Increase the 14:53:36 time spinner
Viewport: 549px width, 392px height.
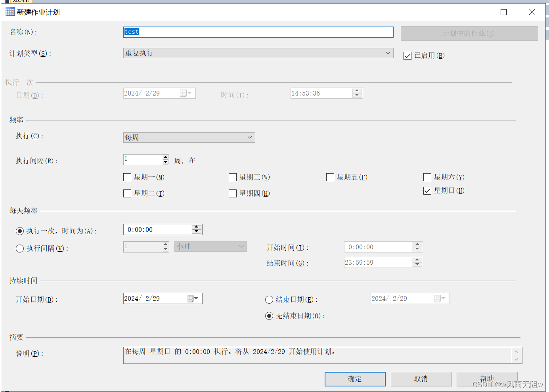(x=357, y=91)
